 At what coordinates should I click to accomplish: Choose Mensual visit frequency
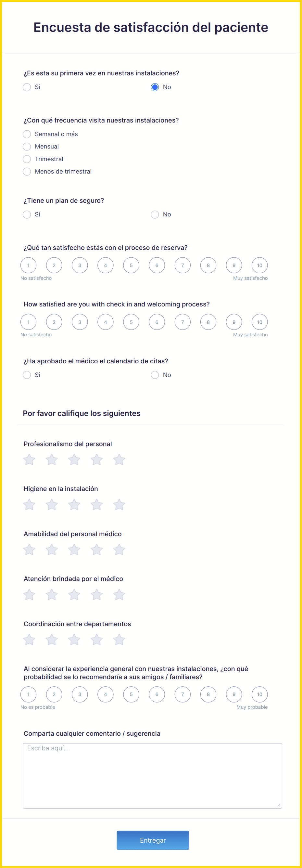27,147
